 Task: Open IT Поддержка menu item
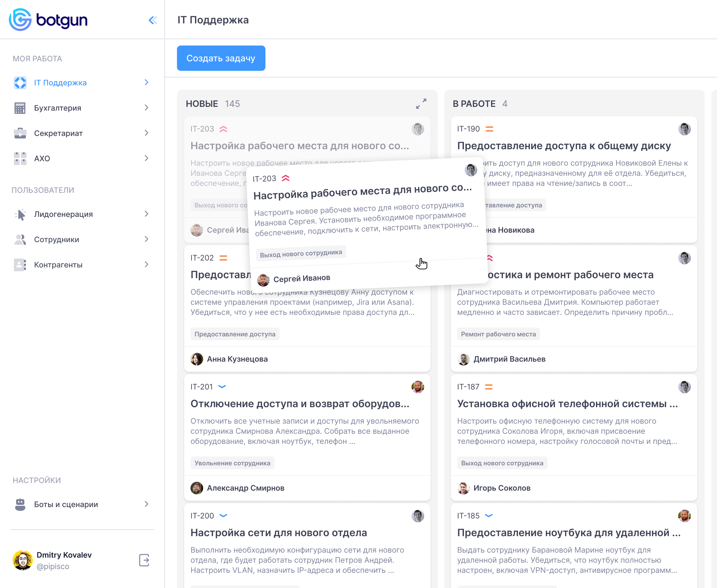pyautogui.click(x=82, y=83)
